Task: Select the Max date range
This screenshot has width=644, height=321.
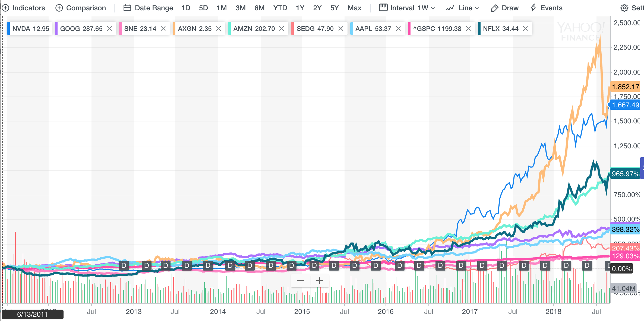Action: coord(354,8)
